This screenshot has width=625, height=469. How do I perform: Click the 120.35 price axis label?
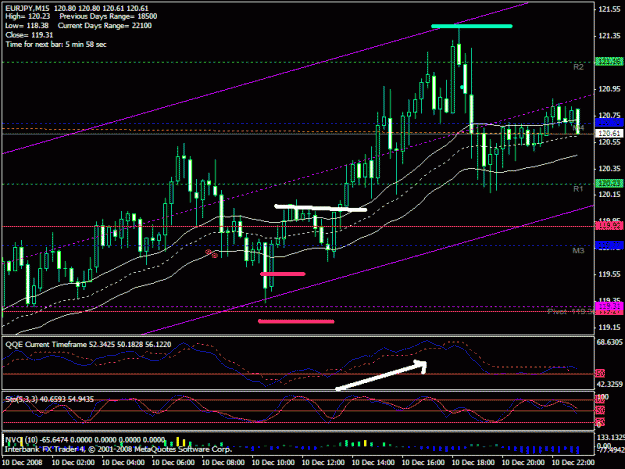click(609, 169)
